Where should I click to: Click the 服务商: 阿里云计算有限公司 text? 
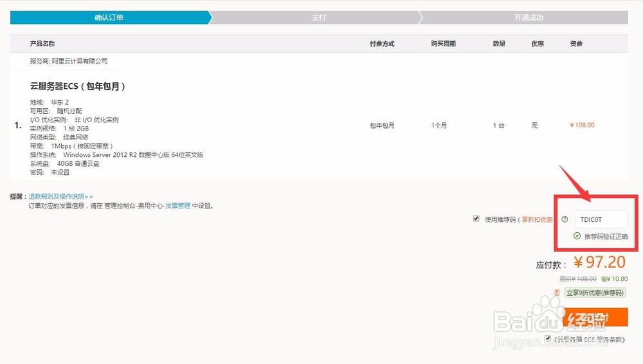(x=69, y=60)
